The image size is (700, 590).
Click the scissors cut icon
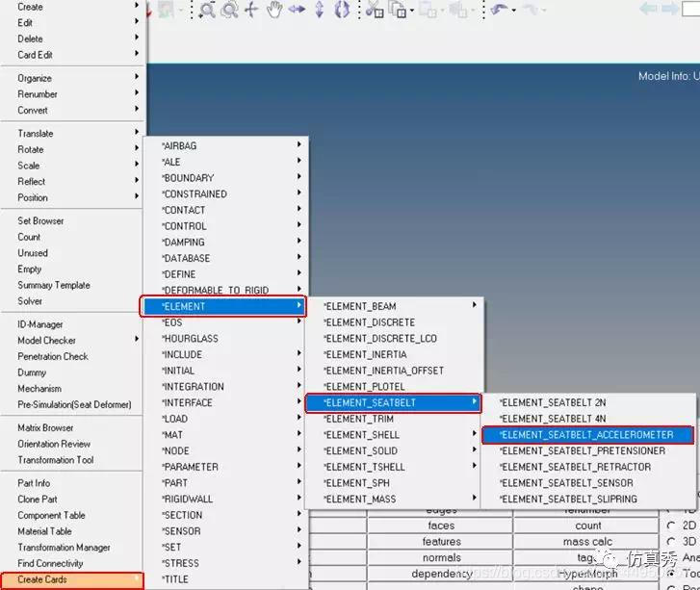375,10
